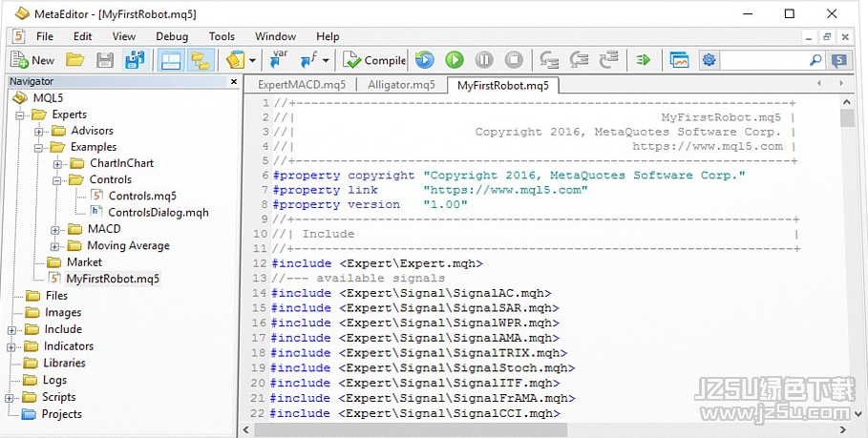Click the blue gear settings icon
This screenshot has width=868, height=438.
coord(709,60)
